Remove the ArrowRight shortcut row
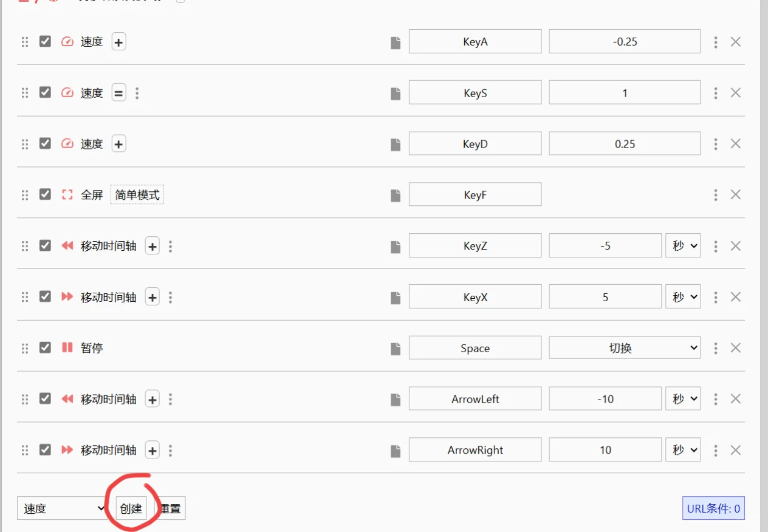This screenshot has height=532, width=768. [x=735, y=450]
